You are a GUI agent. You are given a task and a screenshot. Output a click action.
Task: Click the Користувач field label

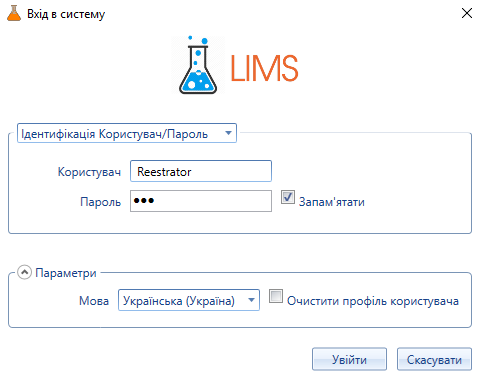tap(89, 172)
